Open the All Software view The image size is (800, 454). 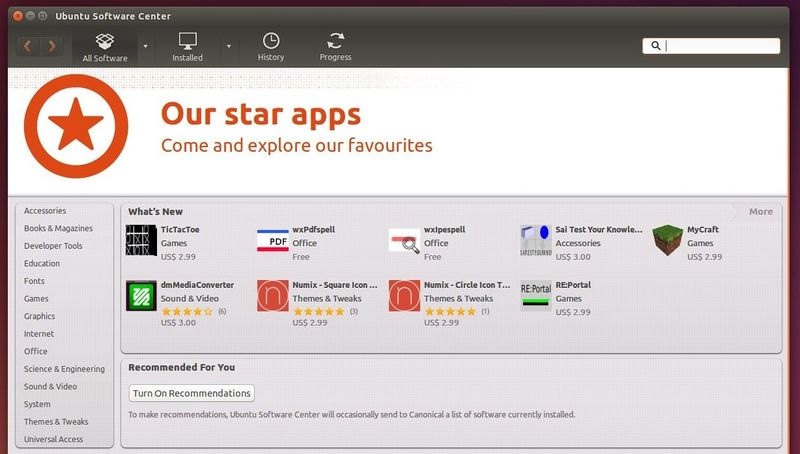pyautogui.click(x=105, y=47)
